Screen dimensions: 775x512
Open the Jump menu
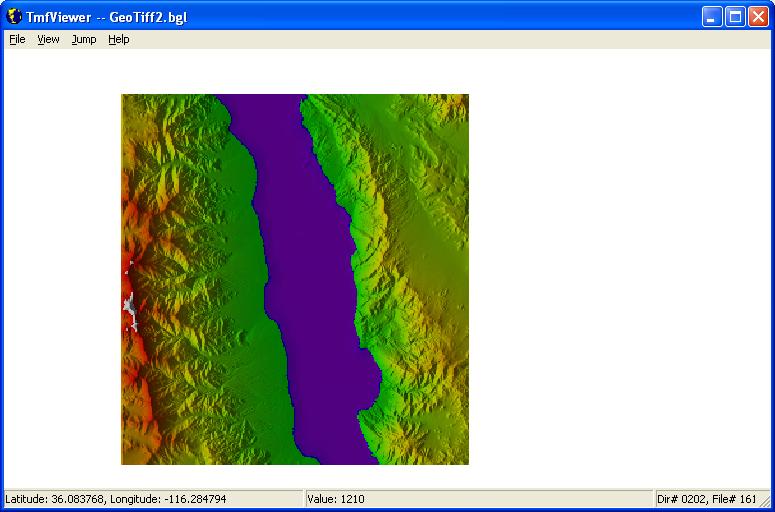point(84,40)
